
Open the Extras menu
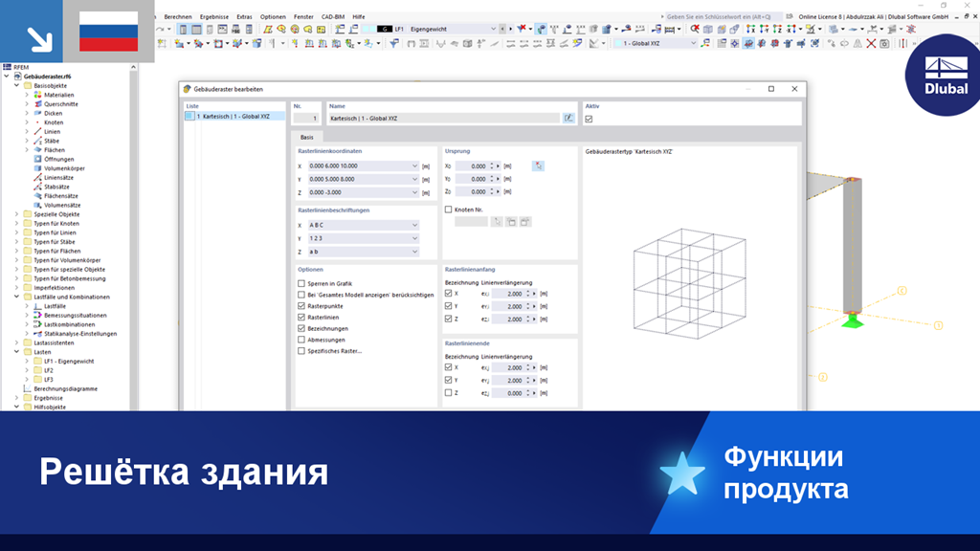tap(244, 17)
